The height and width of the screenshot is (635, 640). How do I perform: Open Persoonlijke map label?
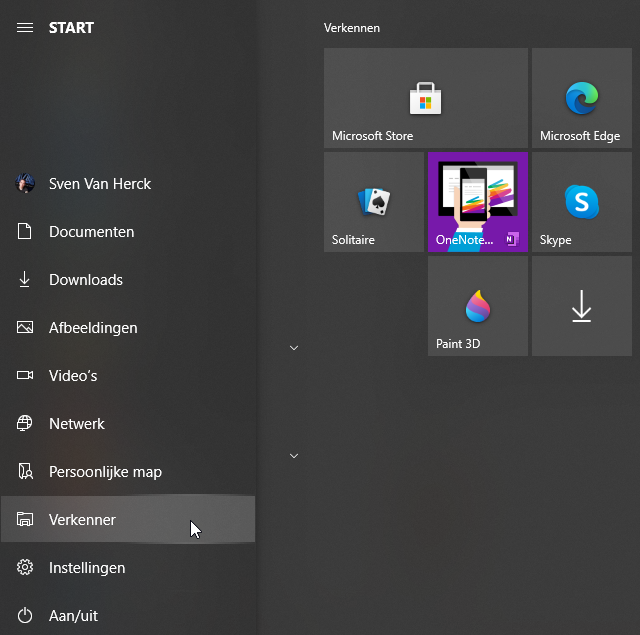(x=105, y=472)
